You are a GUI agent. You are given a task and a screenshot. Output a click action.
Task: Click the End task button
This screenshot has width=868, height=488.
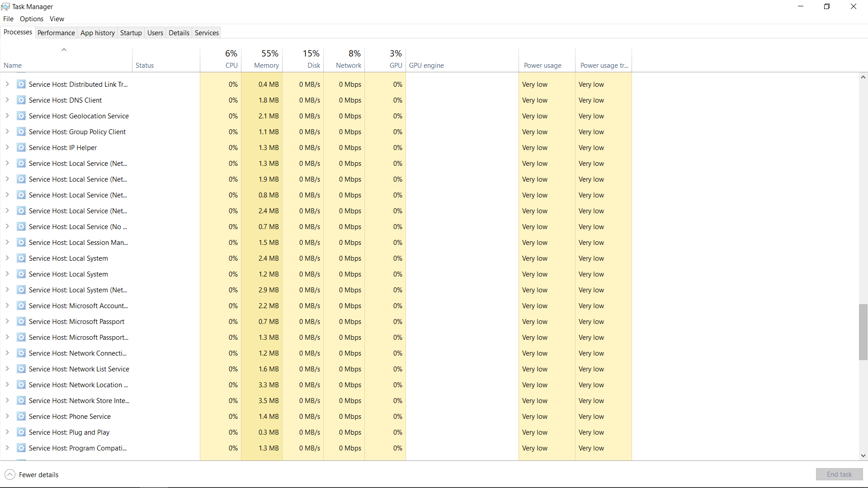tap(839, 474)
